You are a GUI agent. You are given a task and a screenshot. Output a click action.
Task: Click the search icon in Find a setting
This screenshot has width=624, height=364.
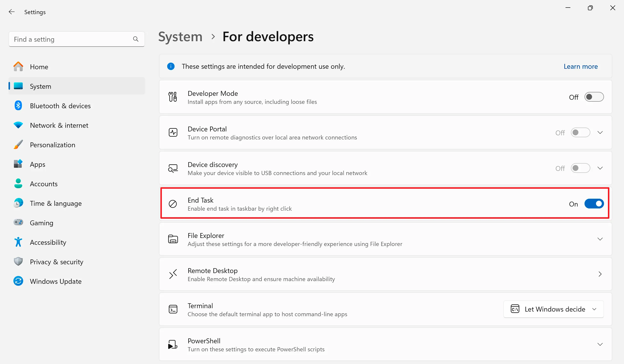(136, 39)
